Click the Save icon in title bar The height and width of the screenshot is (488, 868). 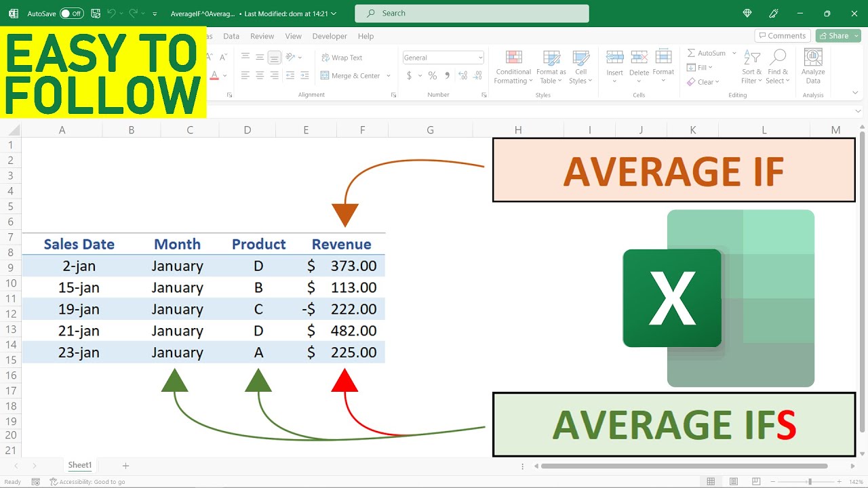[x=96, y=13]
